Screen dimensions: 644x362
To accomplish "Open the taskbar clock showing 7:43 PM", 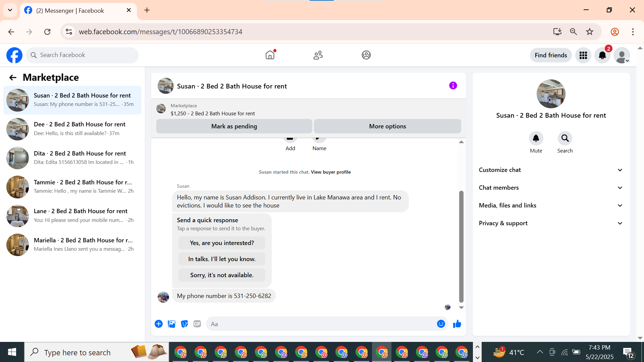I will tap(599, 352).
